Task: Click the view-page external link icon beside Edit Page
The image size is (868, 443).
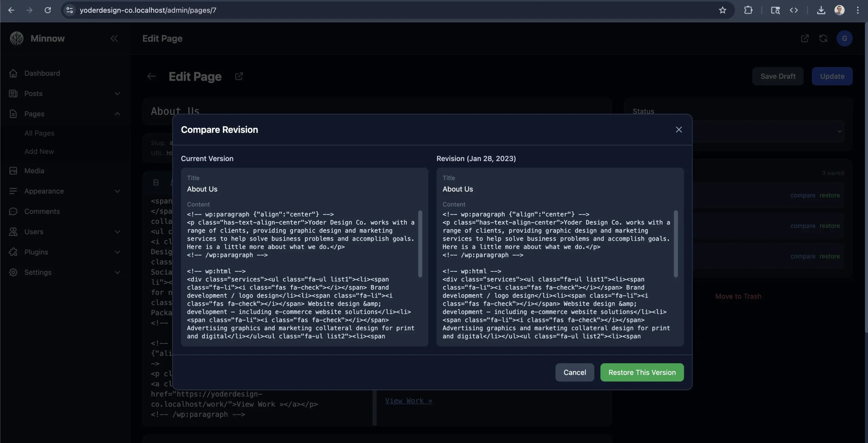Action: [239, 76]
